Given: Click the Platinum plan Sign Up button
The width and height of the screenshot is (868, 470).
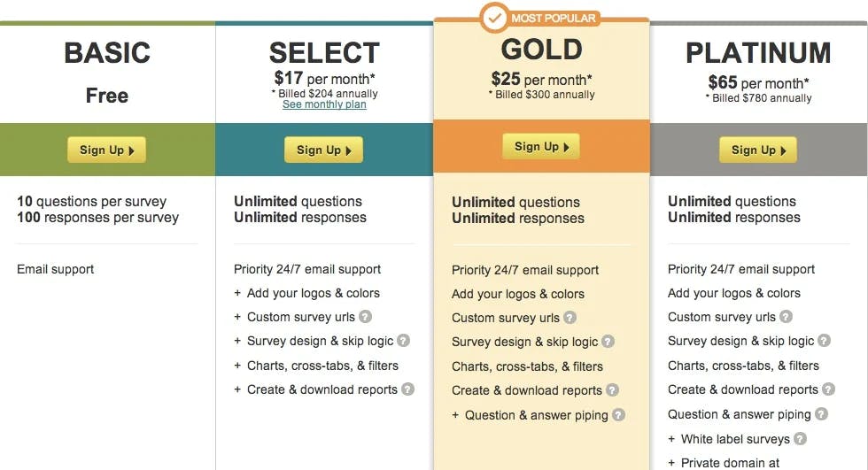Looking at the screenshot, I should [x=758, y=150].
